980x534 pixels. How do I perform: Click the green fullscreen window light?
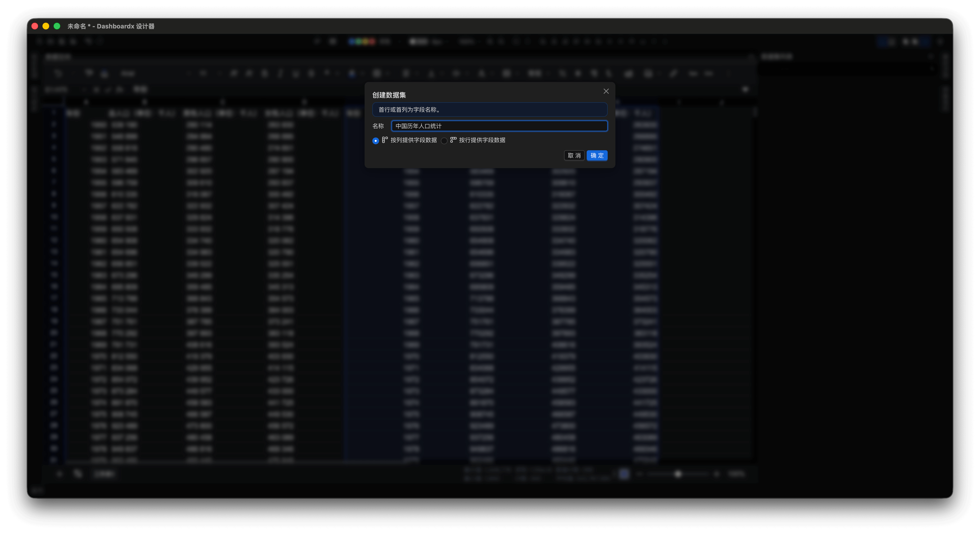[57, 26]
